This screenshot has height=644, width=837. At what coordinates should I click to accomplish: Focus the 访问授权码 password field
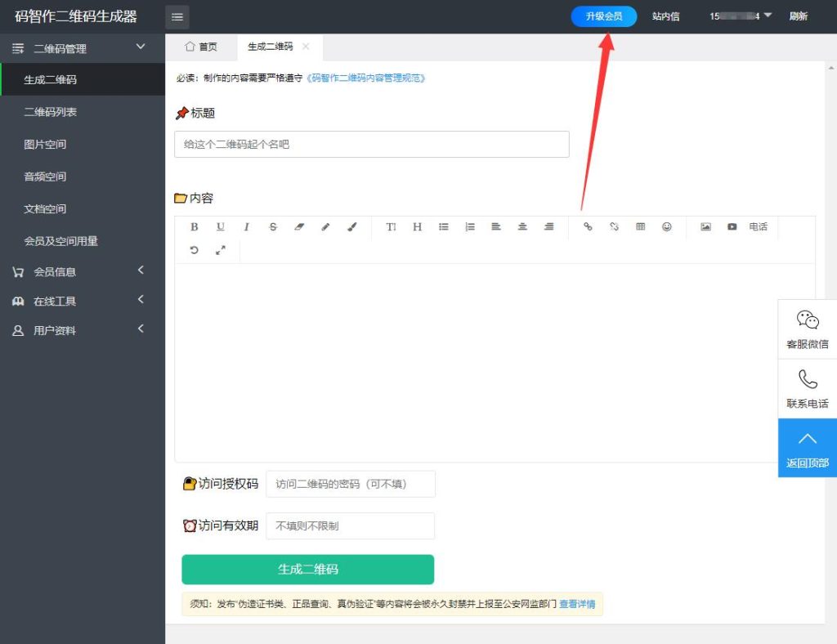(351, 484)
